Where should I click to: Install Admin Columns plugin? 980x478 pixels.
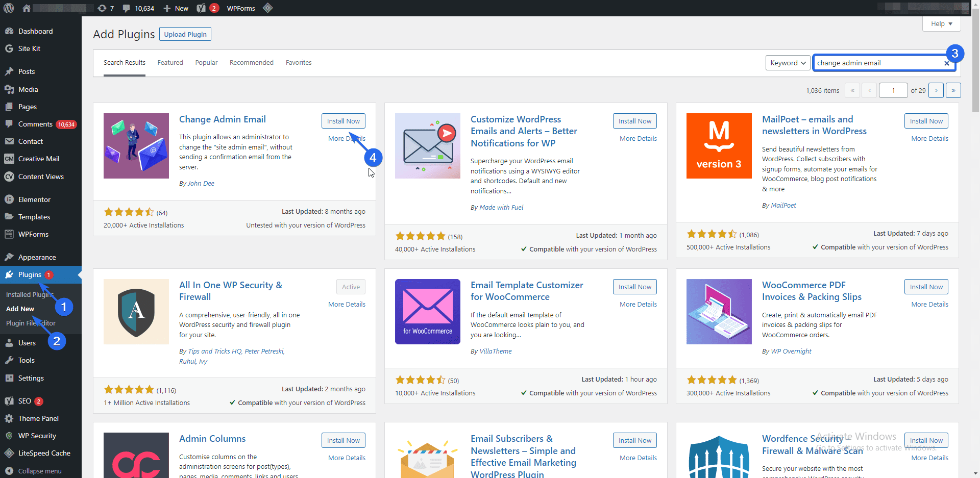tap(344, 440)
